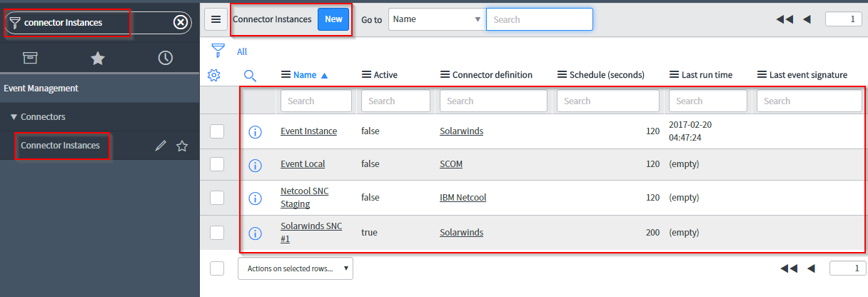Select the Event Instance row checkbox

(217, 131)
